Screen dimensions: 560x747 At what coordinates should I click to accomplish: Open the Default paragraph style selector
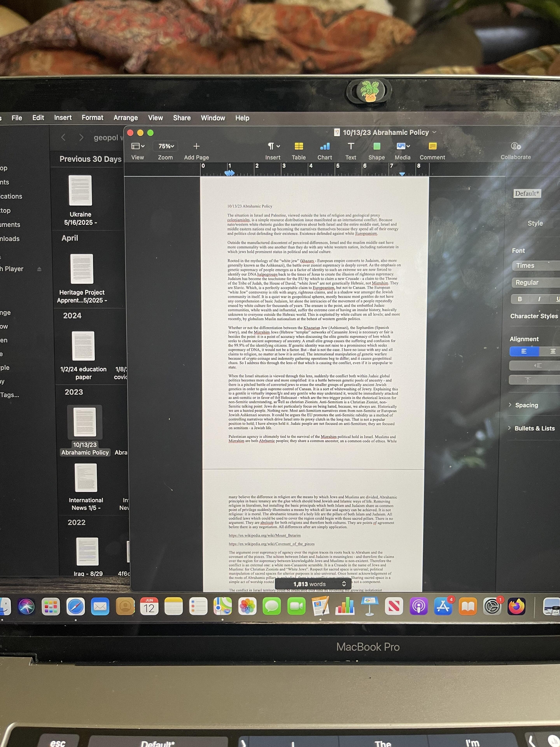pos(527,193)
